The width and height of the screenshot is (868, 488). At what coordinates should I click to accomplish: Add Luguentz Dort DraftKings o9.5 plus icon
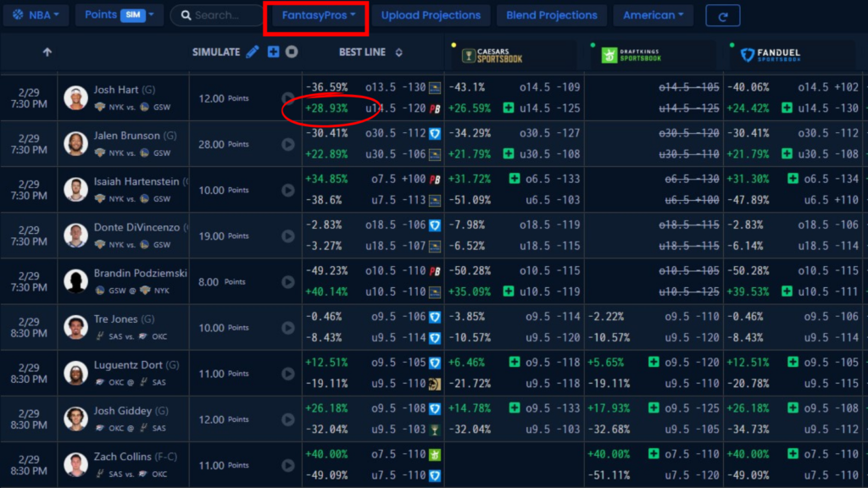[654, 362]
